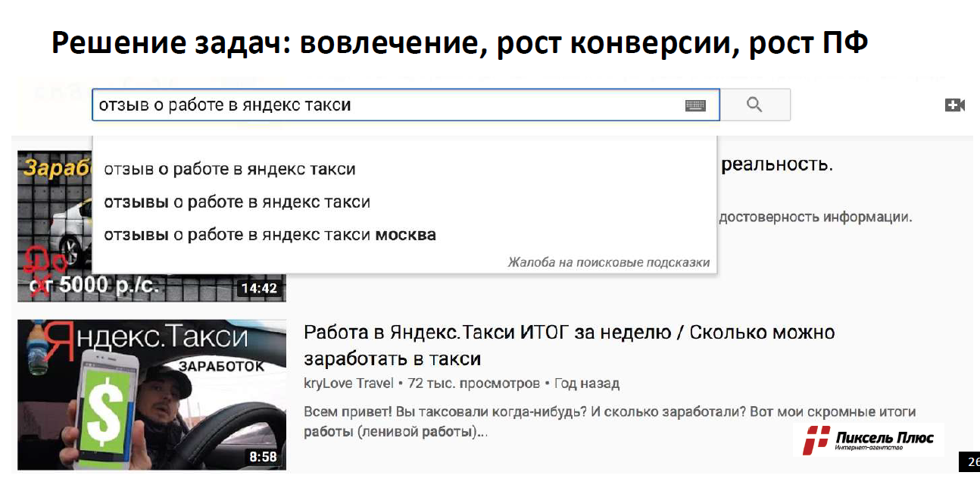
Task: Click the first video title ending 'реальность.'
Action: 776,164
